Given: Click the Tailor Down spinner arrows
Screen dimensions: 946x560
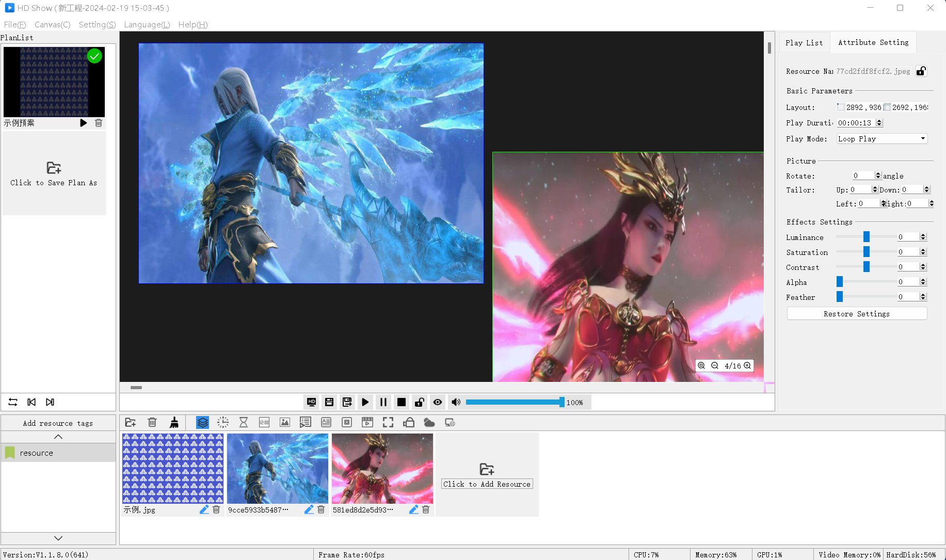Looking at the screenshot, I should pos(926,189).
